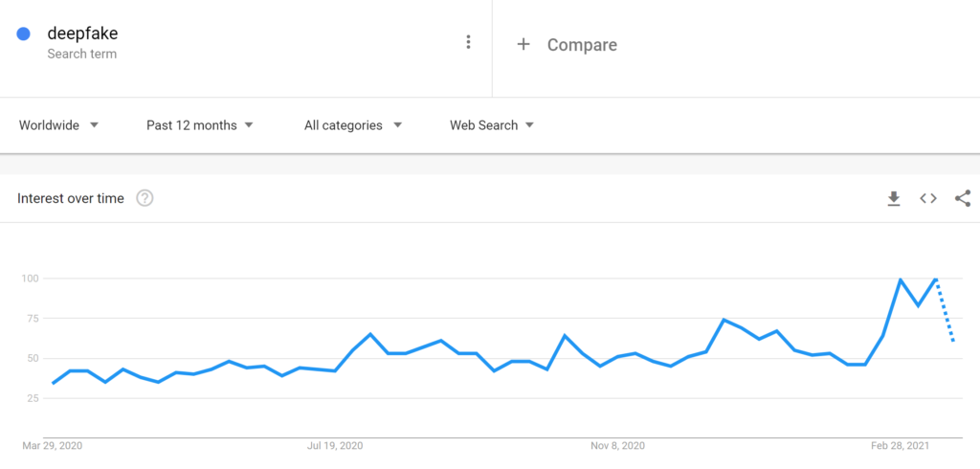Expand the Worldwide region dropdown

coord(58,125)
